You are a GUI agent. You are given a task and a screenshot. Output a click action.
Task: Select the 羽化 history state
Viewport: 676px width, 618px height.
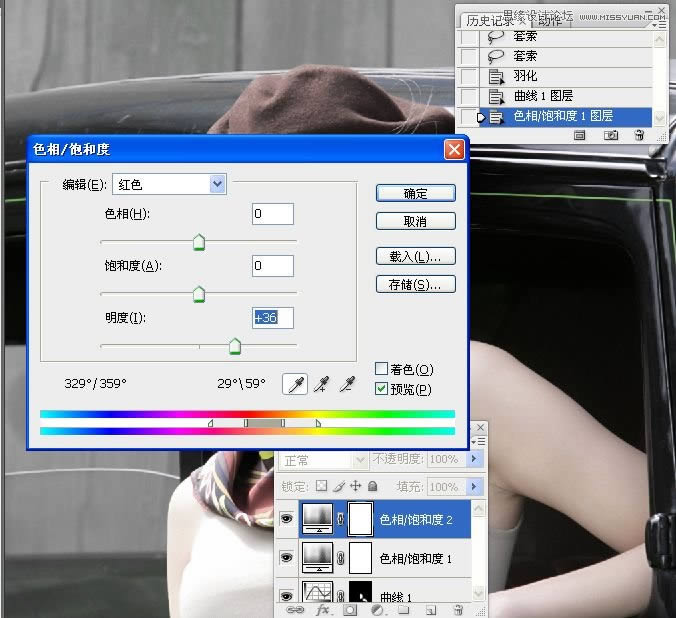[525, 75]
